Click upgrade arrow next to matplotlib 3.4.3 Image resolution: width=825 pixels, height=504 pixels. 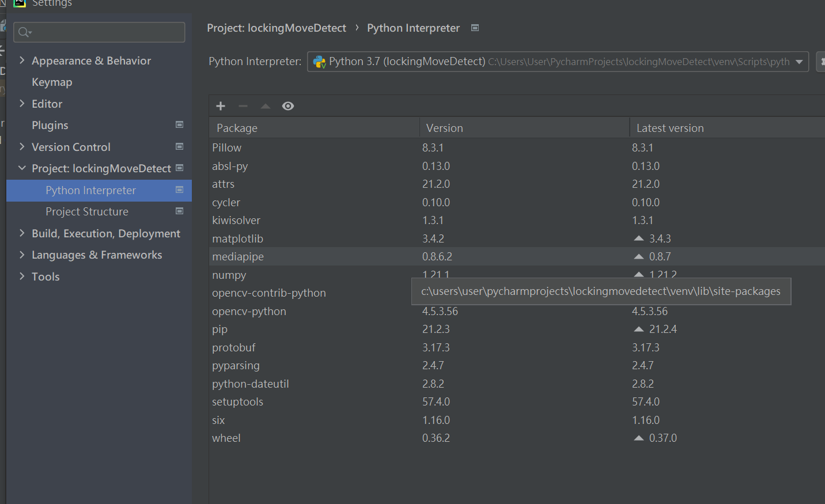[x=639, y=238]
